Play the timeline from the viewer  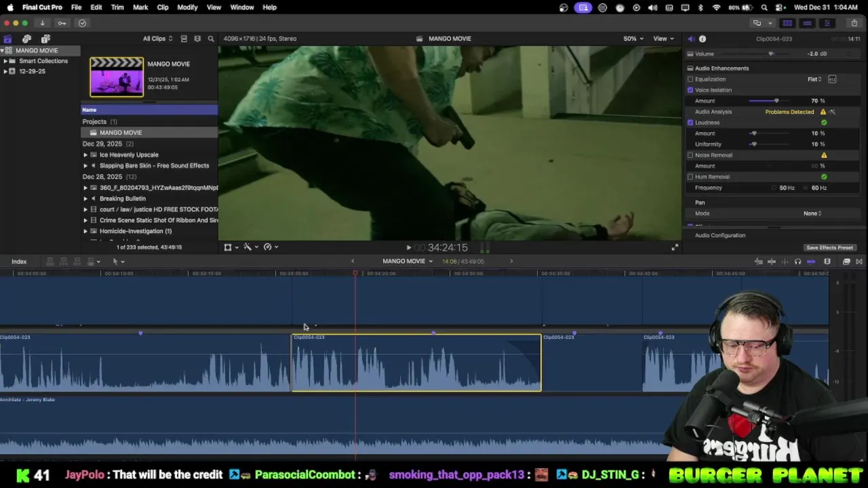click(x=408, y=248)
